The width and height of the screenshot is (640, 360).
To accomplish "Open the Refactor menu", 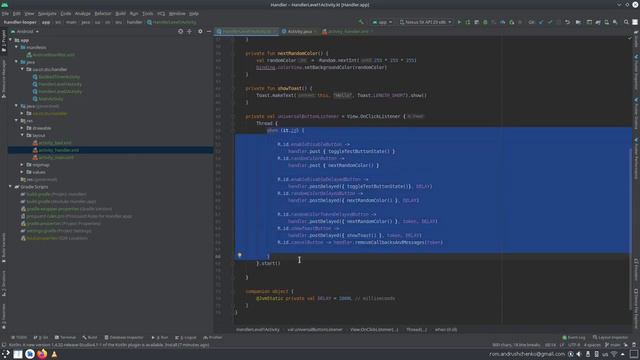I will 103,13.
